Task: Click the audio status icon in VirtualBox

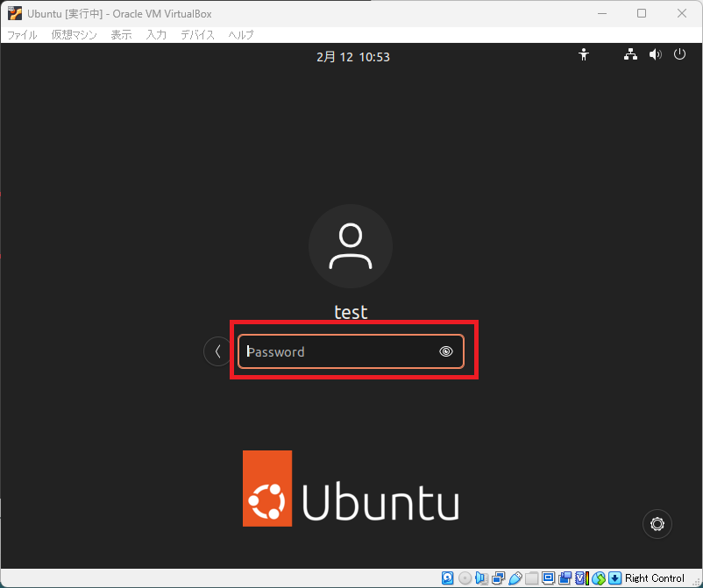Action: [x=481, y=577]
